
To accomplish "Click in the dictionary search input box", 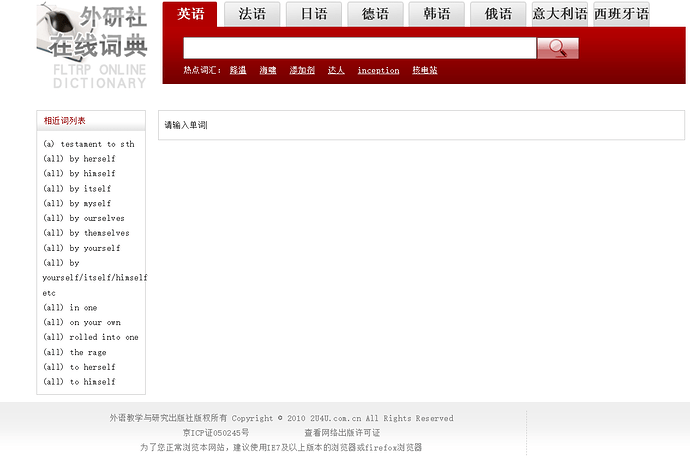I will (x=360, y=48).
